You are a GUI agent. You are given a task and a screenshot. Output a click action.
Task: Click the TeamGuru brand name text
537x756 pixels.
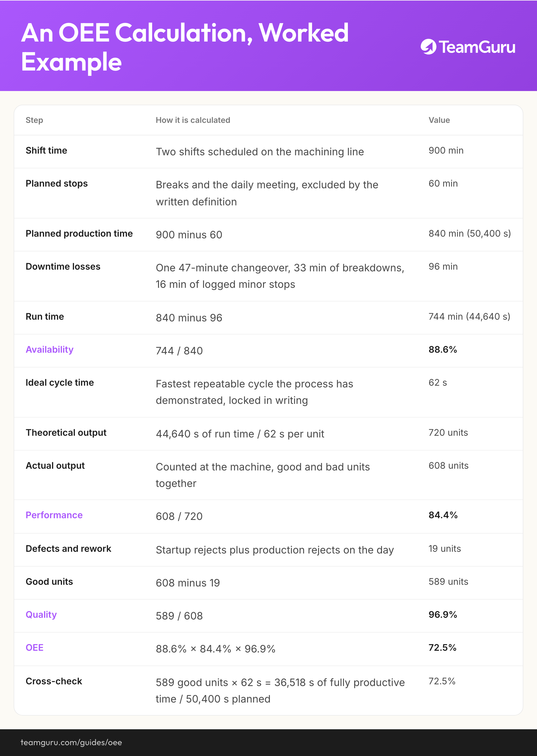[477, 47]
